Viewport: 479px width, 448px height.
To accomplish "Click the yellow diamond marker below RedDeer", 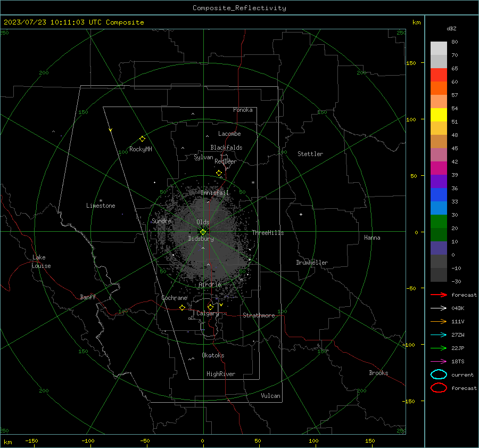I will pos(219,173).
